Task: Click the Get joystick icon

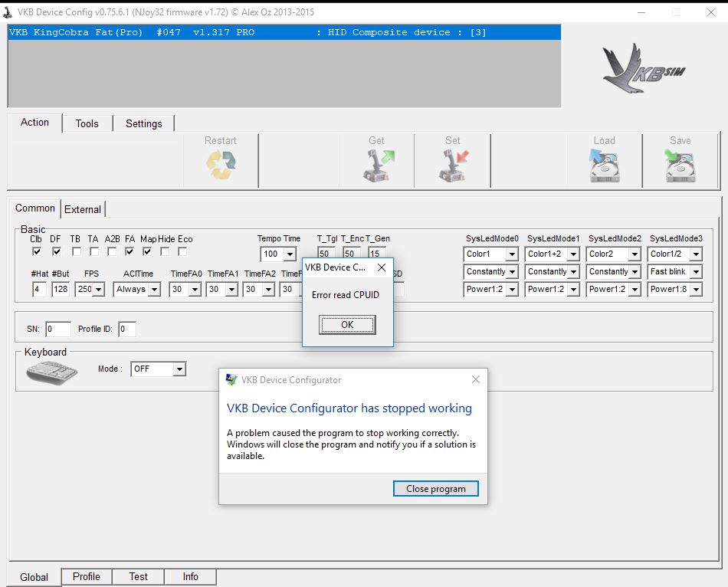Action: 376,165
